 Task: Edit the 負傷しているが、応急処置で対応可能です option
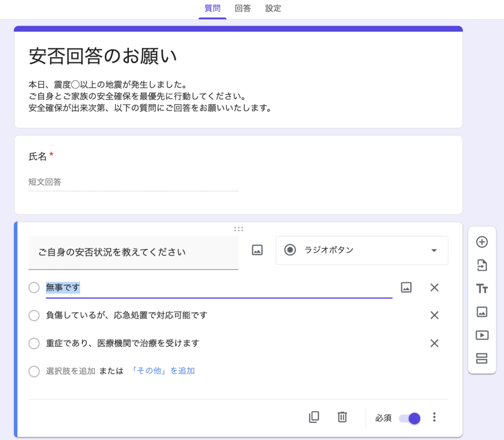pos(126,315)
